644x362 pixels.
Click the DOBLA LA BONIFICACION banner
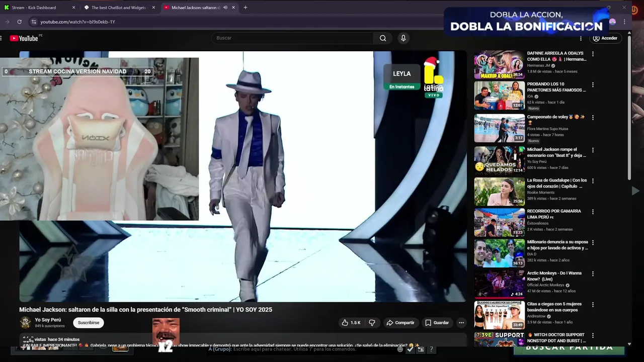[x=526, y=22]
